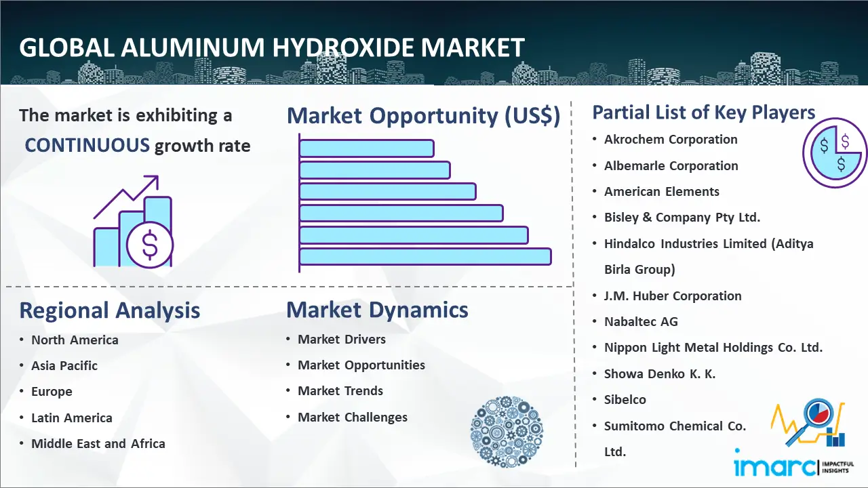Screen dimensions: 868x488
Task: Click the Market Drivers bullet item
Action: (x=341, y=339)
